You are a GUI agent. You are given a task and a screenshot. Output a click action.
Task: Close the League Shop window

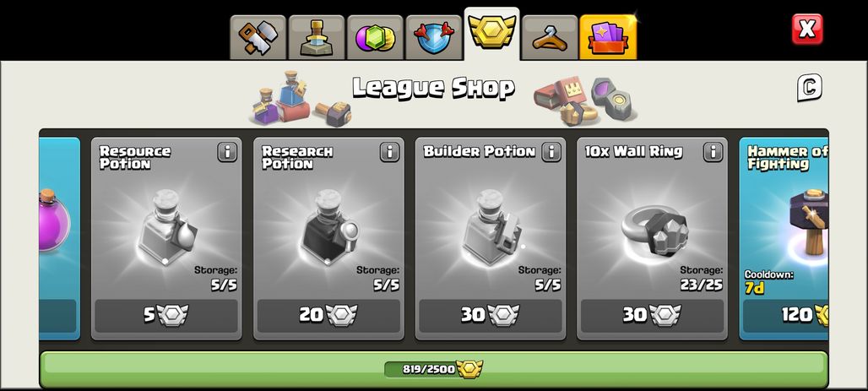point(807,29)
